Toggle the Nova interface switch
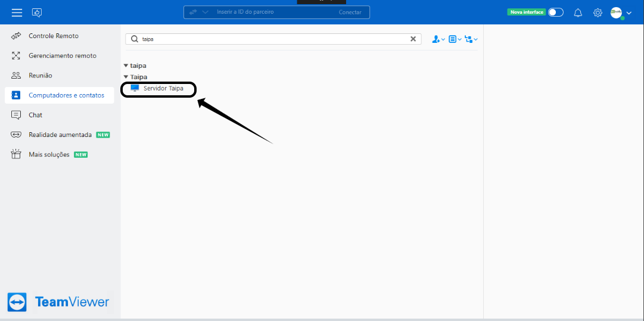644x321 pixels. pos(556,13)
